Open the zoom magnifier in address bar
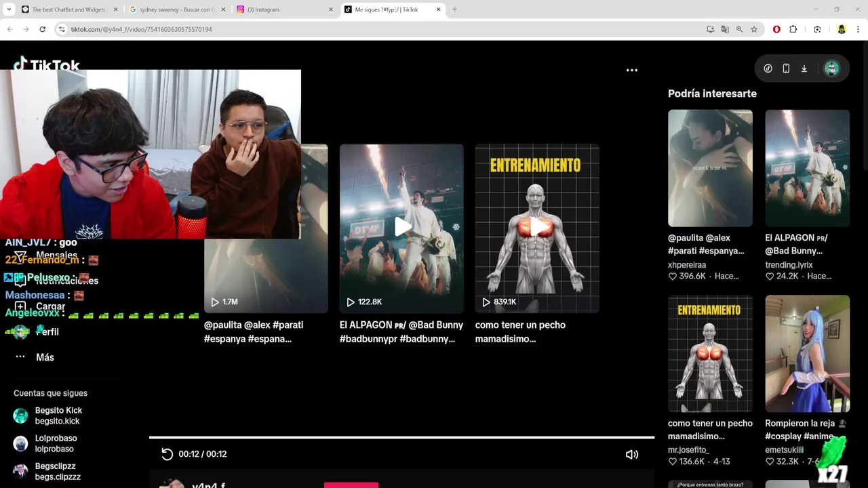Viewport: 868px width, 488px height. point(739,29)
